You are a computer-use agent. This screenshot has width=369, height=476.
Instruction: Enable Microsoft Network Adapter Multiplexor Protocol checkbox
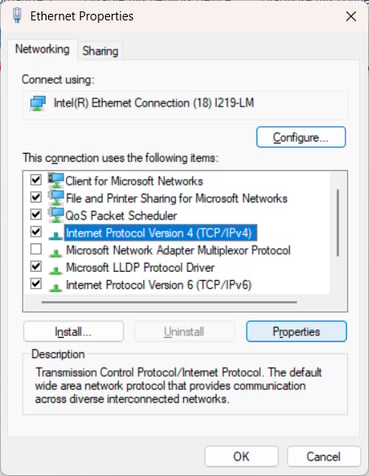click(x=36, y=249)
